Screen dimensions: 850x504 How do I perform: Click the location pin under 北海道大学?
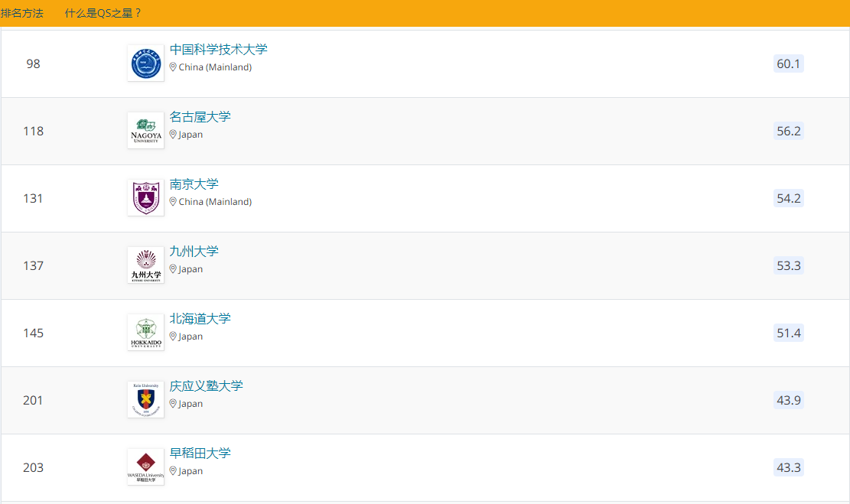tap(173, 336)
